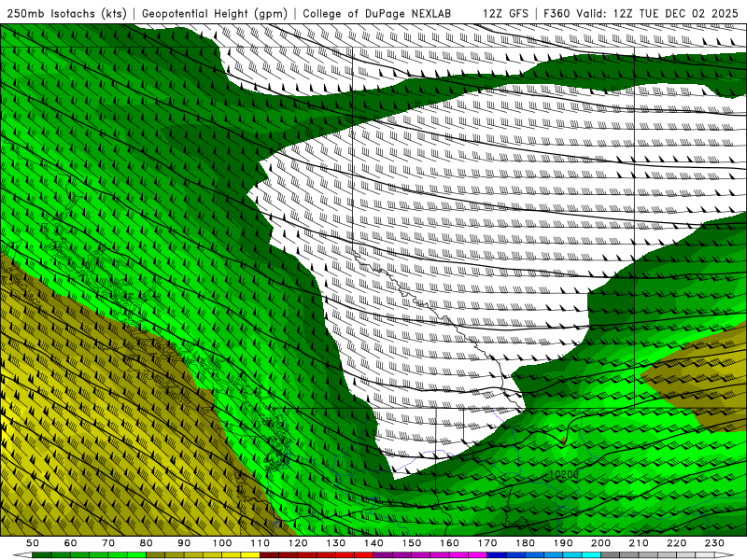747x560 pixels.
Task: Click the "250mb Isotachs (kts)" title text
Action: pyautogui.click(x=66, y=13)
